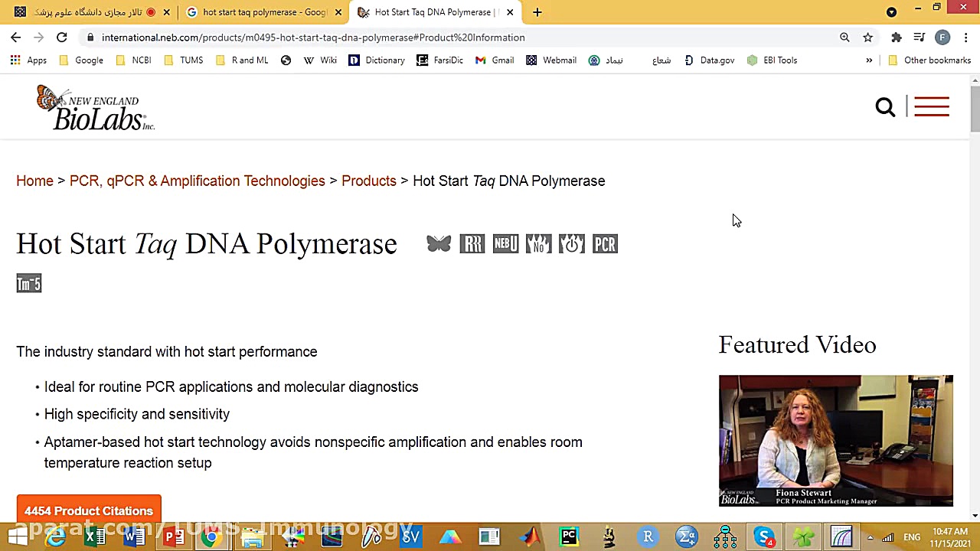Click the flame power symbol icon
Image resolution: width=980 pixels, height=551 pixels.
point(572,244)
